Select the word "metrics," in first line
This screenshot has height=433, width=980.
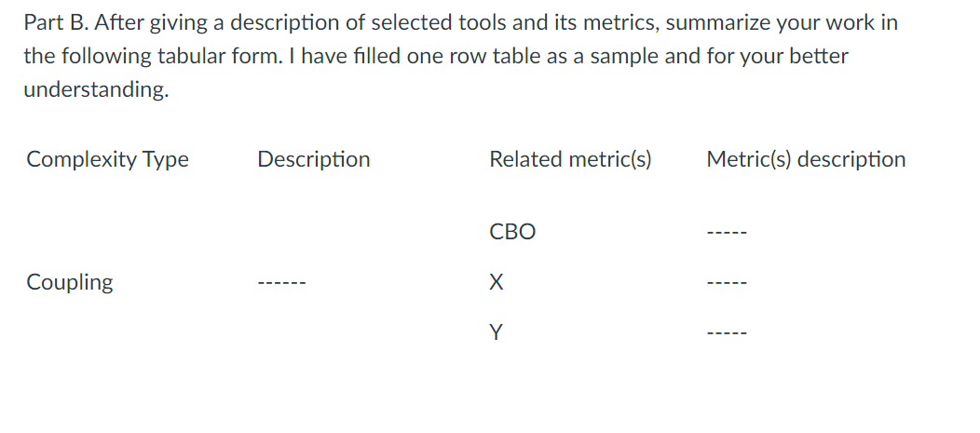click(x=619, y=23)
